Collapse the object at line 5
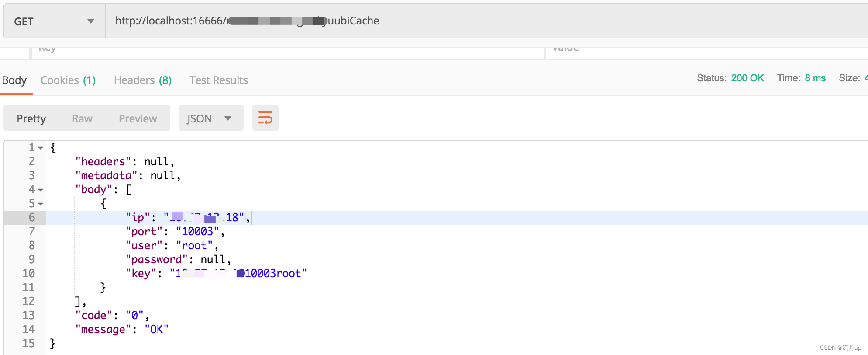The width and height of the screenshot is (868, 355). pyautogui.click(x=41, y=204)
